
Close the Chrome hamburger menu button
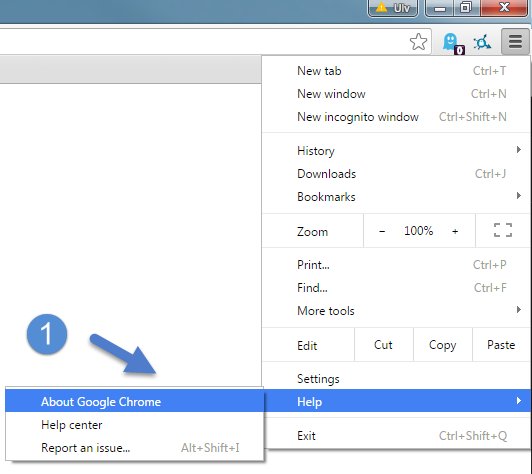[x=515, y=41]
